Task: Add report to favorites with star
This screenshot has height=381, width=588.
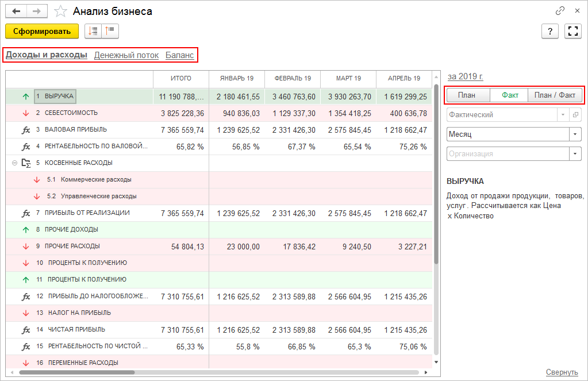Action: point(60,11)
